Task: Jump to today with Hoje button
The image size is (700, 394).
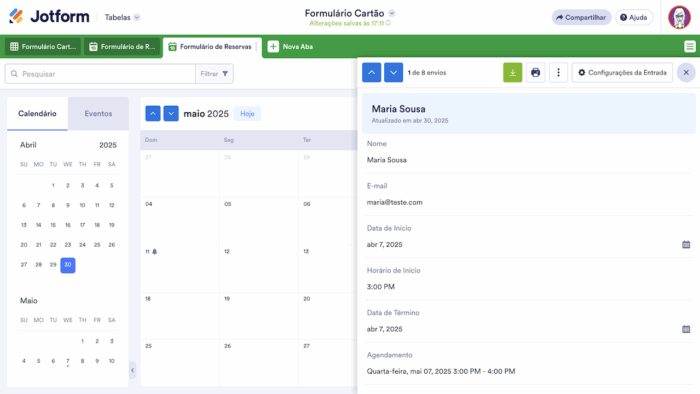Action: click(x=247, y=114)
